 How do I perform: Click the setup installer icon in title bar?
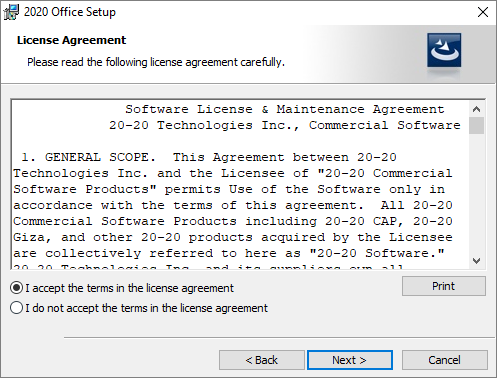pyautogui.click(x=11, y=12)
